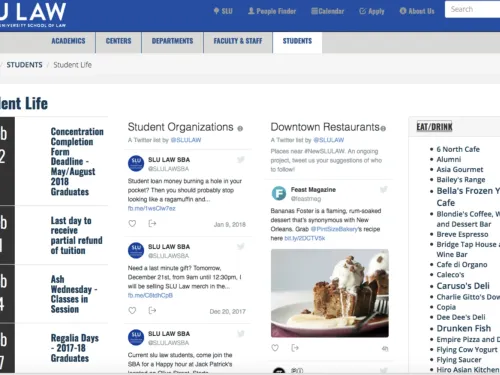
Task: Click Twitter bird icon on happy hour tweet
Action: coord(241,334)
